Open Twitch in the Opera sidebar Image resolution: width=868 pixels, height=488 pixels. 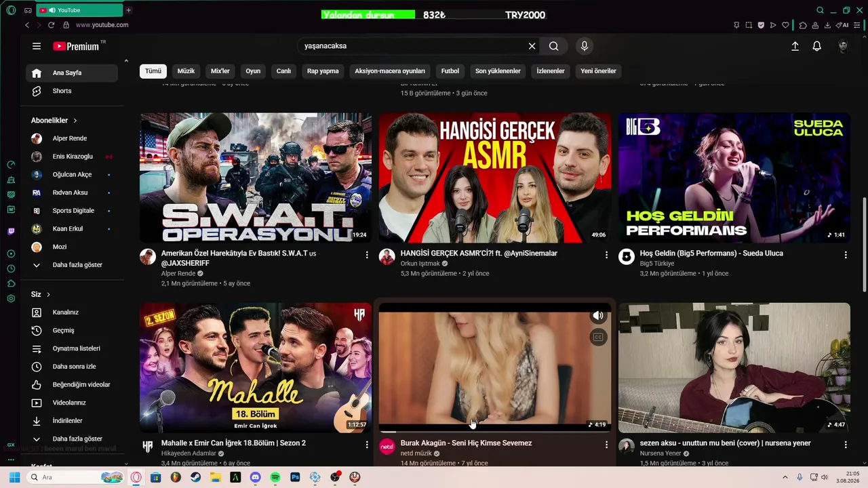[x=11, y=231]
